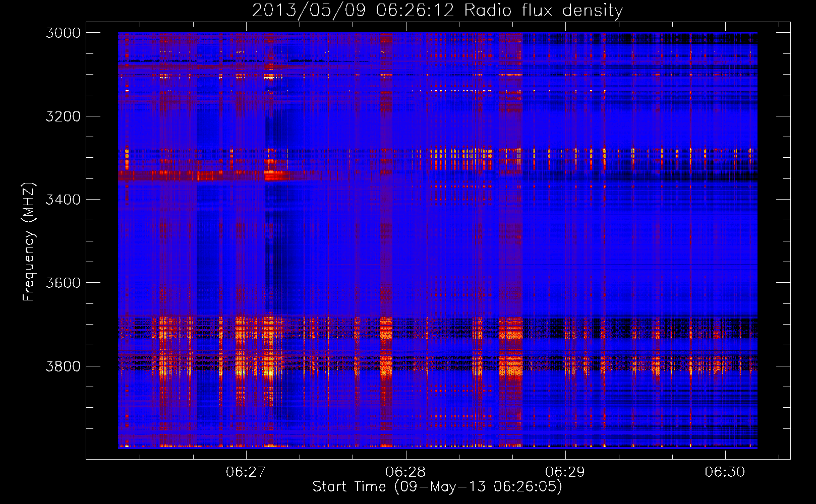
Task: Click the 3000 frequency axis label
Action: [63, 33]
